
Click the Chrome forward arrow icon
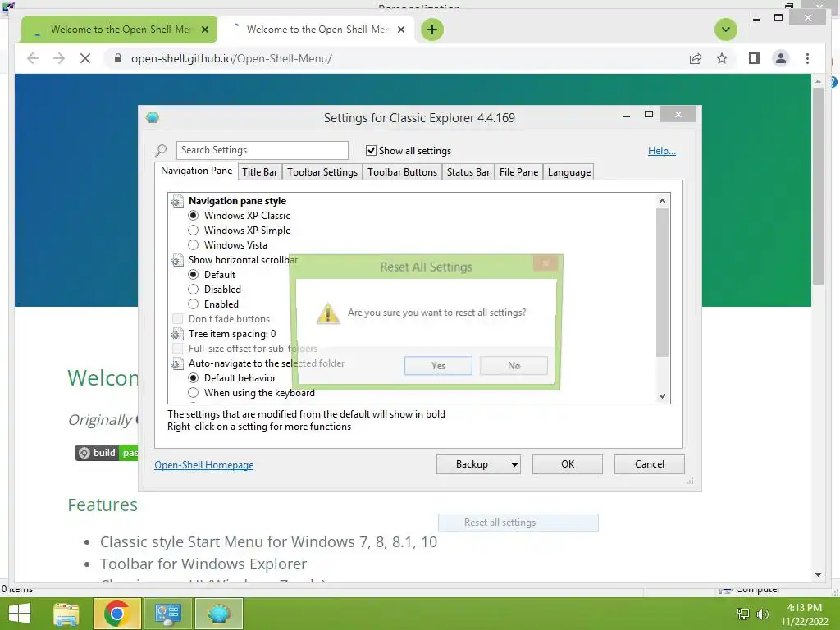click(59, 58)
